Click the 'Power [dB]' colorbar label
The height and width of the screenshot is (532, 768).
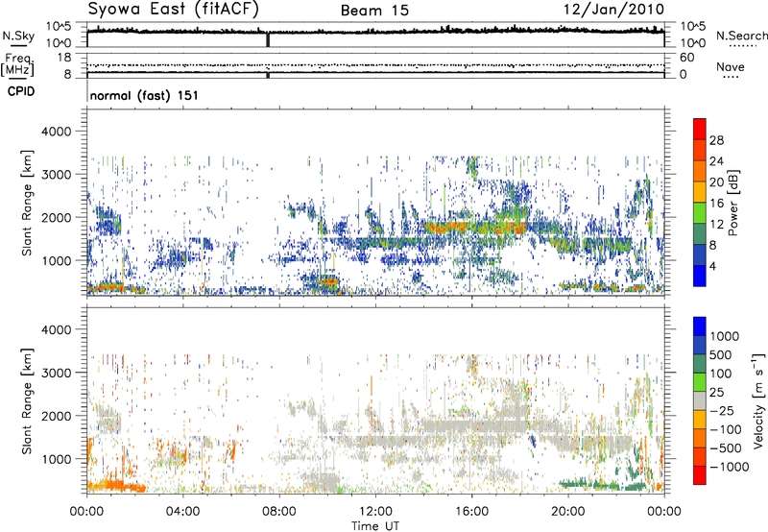click(x=732, y=203)
